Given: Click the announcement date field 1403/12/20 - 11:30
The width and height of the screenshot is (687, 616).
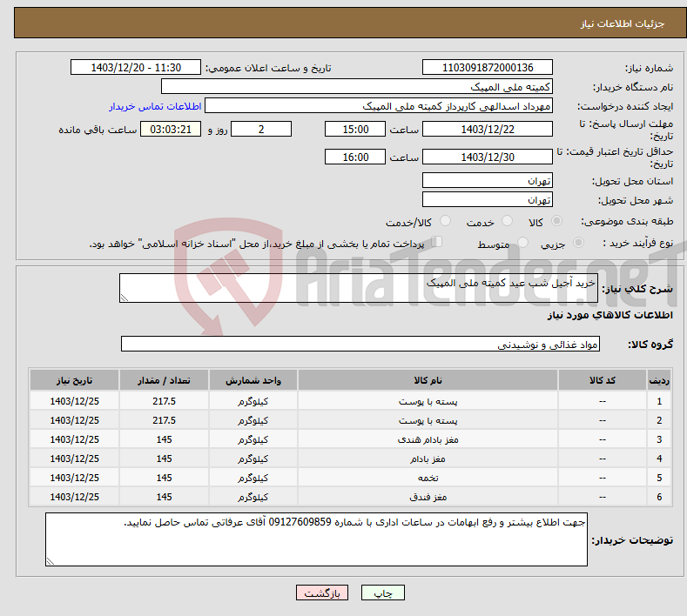Looking at the screenshot, I should (x=136, y=67).
